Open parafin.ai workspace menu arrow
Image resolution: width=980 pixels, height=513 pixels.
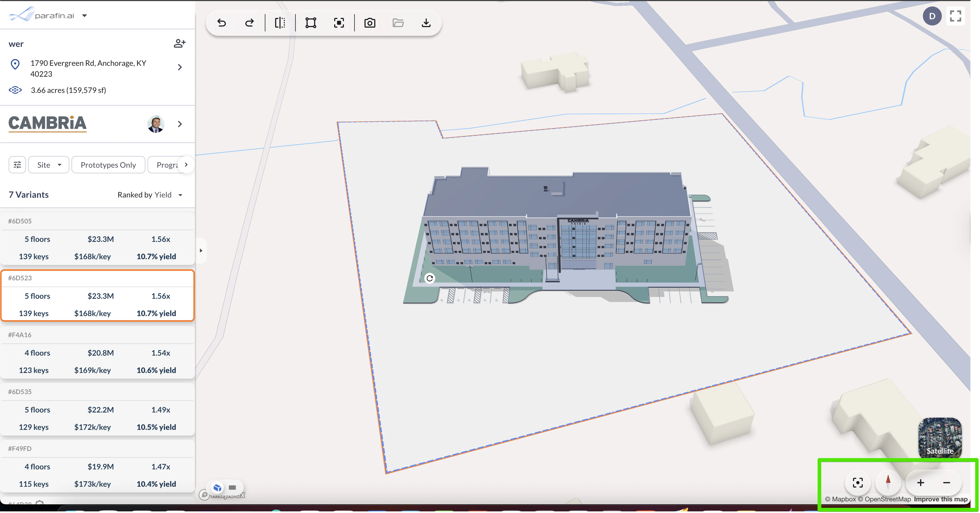click(84, 16)
